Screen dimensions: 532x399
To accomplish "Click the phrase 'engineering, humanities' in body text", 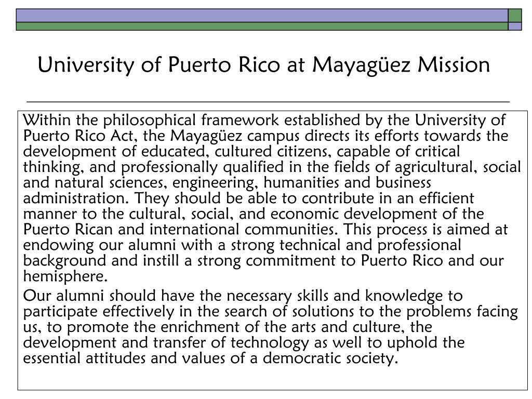I will coord(256,182).
